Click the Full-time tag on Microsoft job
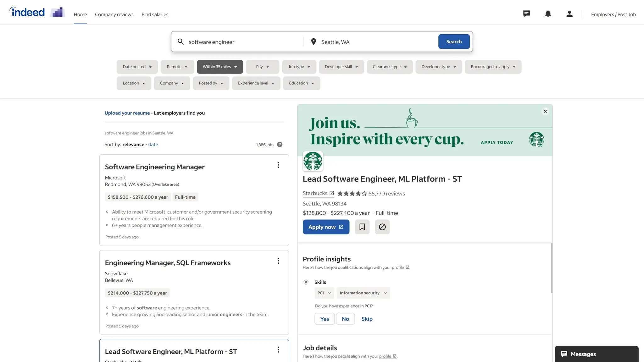The height and width of the screenshot is (362, 644). [x=185, y=197]
